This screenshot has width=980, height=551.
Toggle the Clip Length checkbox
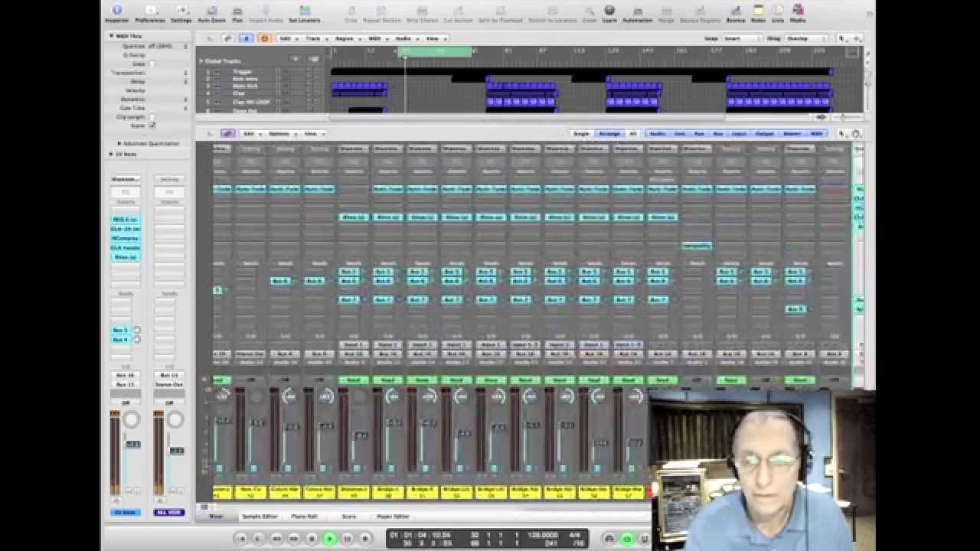pos(152,117)
